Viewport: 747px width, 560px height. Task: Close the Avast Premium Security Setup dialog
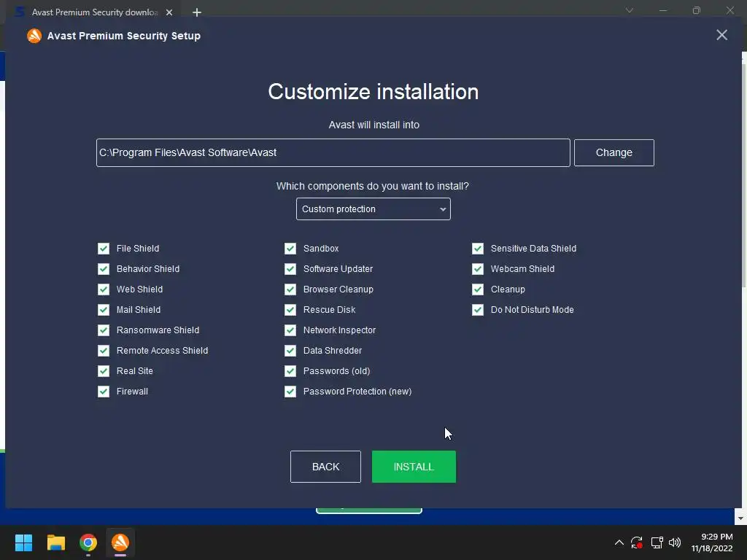tap(721, 35)
